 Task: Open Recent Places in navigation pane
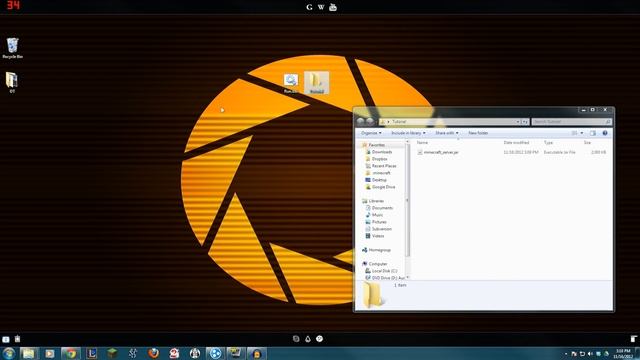pos(381,166)
